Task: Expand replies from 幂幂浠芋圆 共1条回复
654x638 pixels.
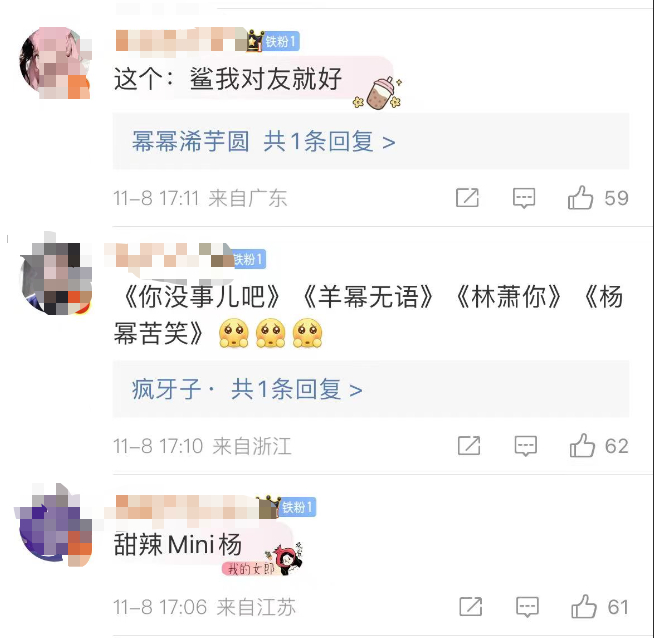Action: pos(329,141)
